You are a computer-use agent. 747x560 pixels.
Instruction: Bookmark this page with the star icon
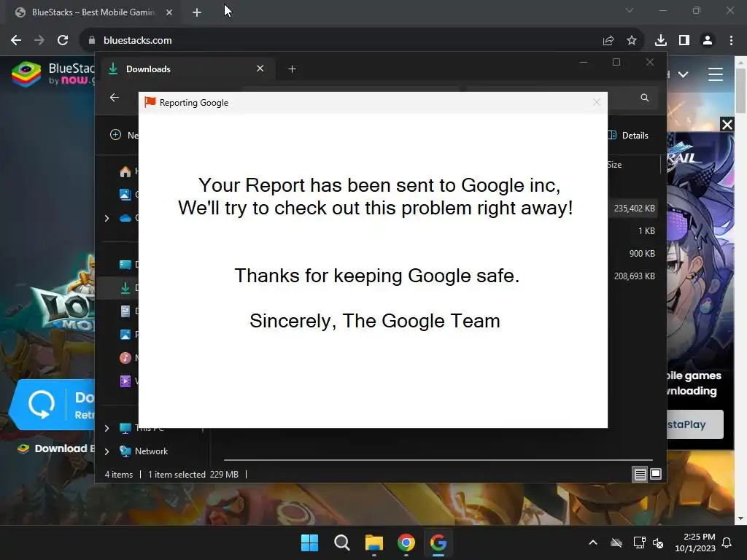click(x=632, y=41)
